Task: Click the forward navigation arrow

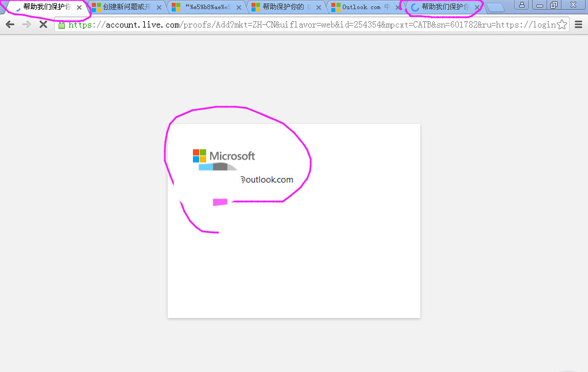Action: click(26, 25)
